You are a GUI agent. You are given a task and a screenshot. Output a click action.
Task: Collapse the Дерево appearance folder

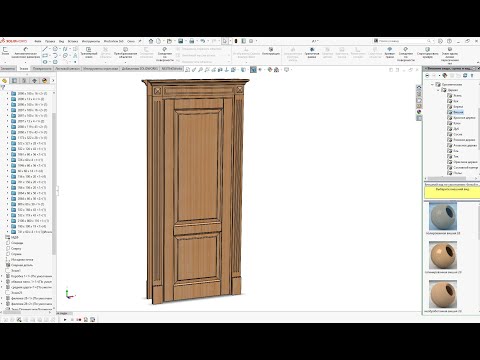[x=438, y=90]
